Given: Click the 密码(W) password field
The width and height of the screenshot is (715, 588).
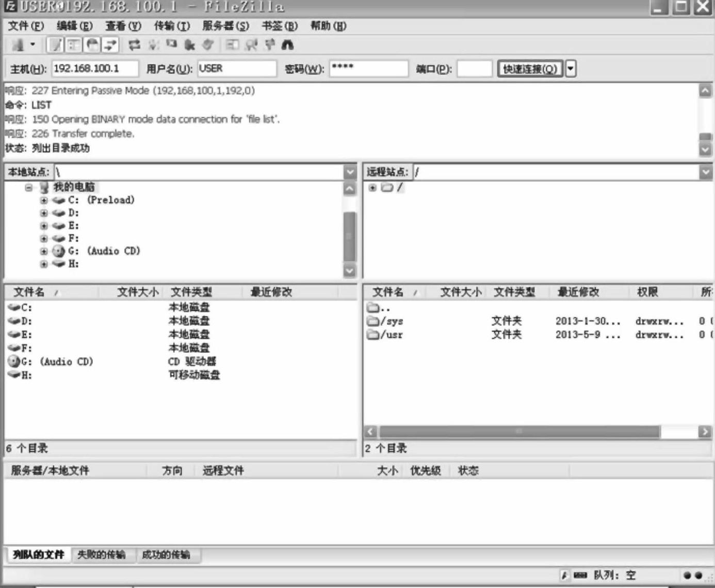Looking at the screenshot, I should point(369,69).
